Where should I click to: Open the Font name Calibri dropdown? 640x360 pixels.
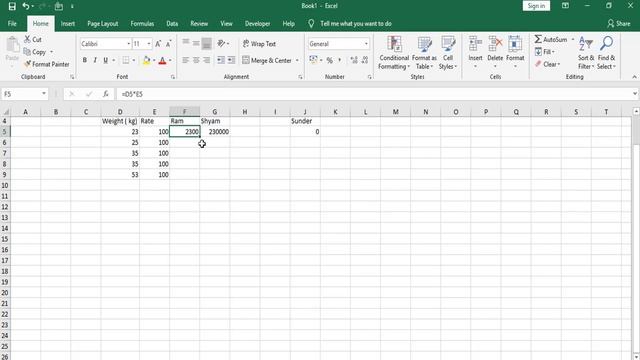coord(128,44)
